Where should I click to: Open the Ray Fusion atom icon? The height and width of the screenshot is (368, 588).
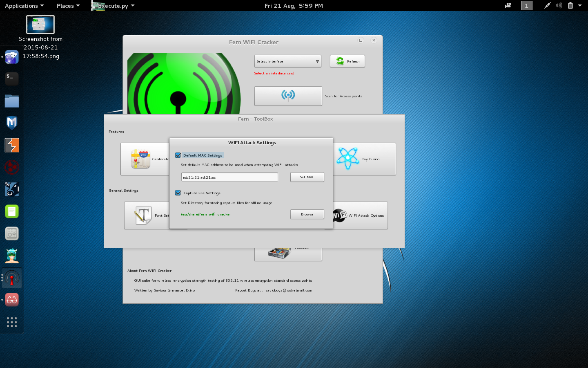(x=347, y=159)
